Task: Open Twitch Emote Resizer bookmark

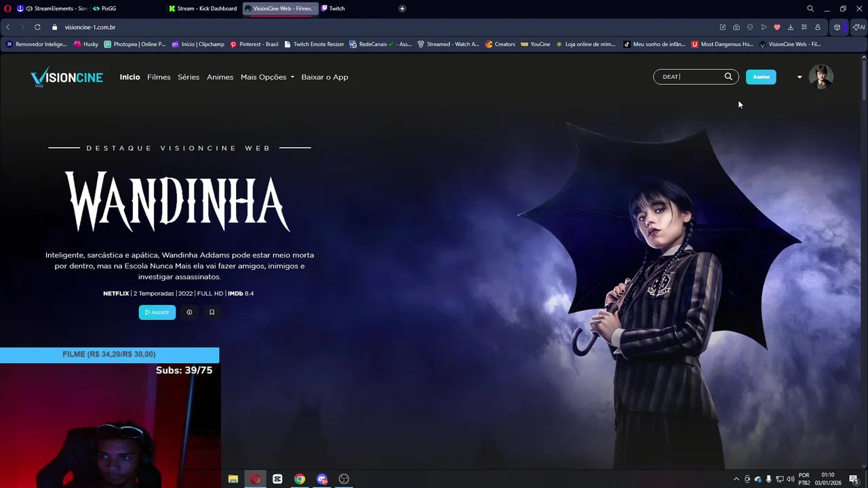Action: tap(315, 44)
